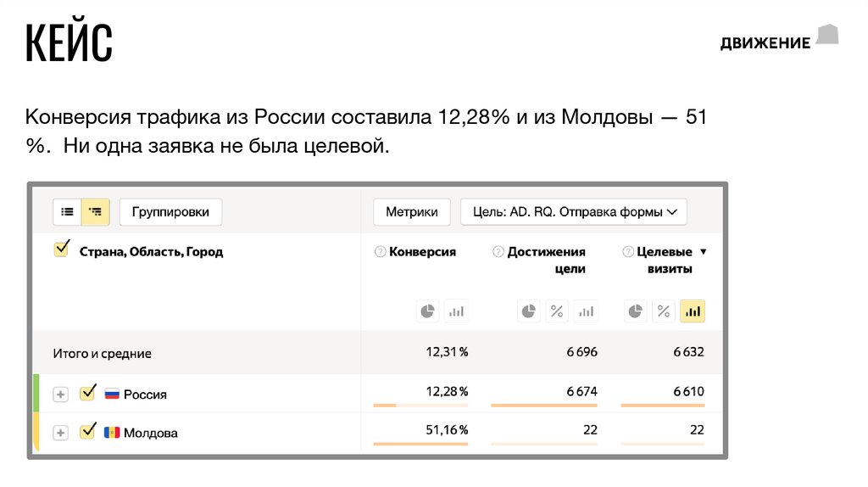Uncheck the Россия row checkbox
This screenshot has width=868, height=487.
click(87, 393)
